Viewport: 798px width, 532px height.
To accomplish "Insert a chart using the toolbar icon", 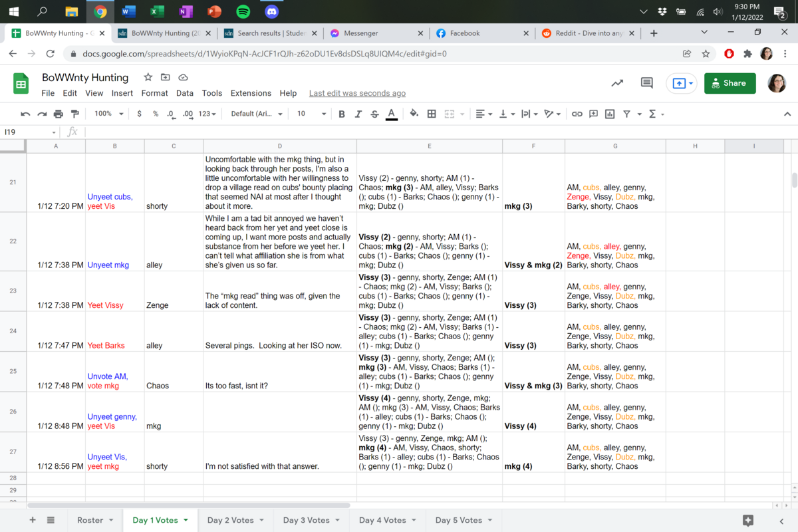I will [610, 114].
